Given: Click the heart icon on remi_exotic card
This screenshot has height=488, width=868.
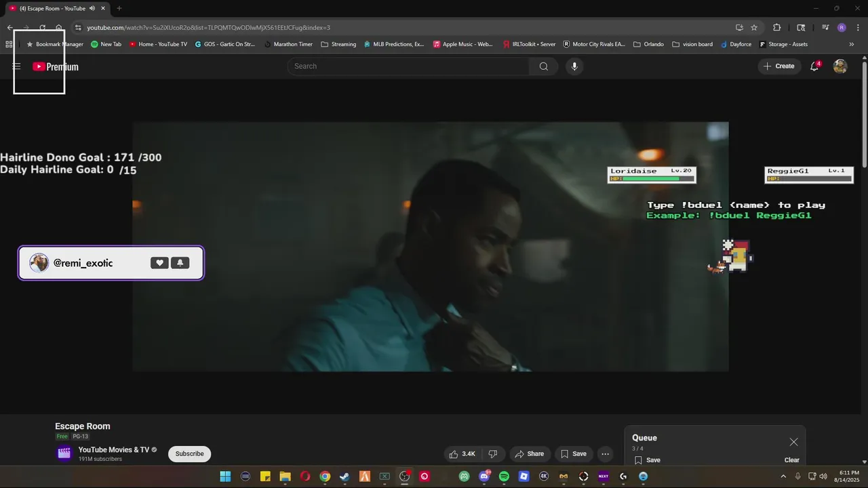Looking at the screenshot, I should pyautogui.click(x=159, y=263).
